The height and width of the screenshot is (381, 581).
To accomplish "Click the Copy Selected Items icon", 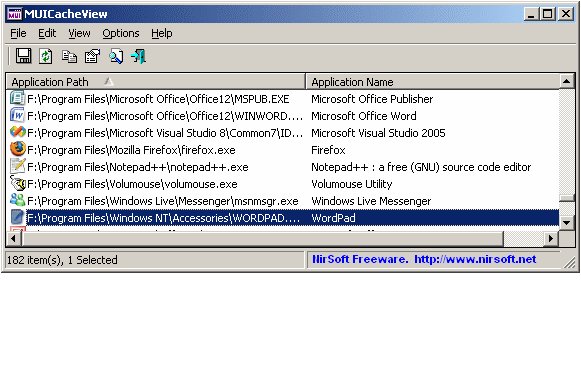I will [x=69, y=57].
